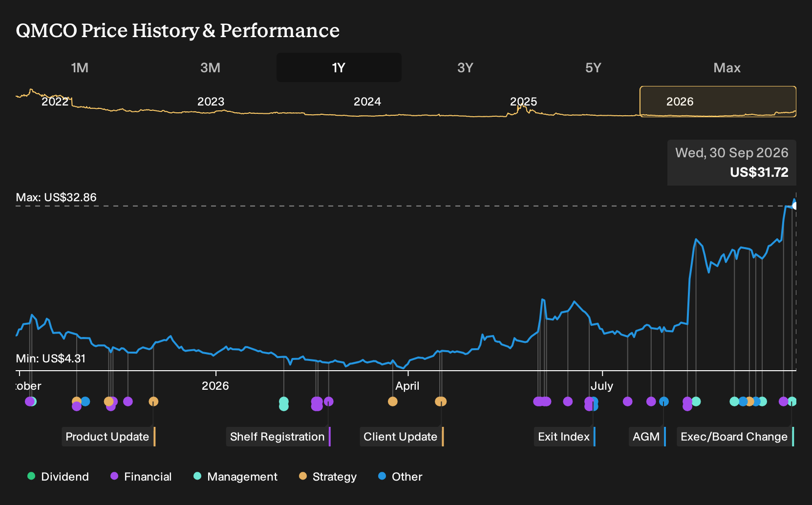Jump to 2023 in the overview timeline
This screenshot has width=812, height=505.
pos(211,102)
